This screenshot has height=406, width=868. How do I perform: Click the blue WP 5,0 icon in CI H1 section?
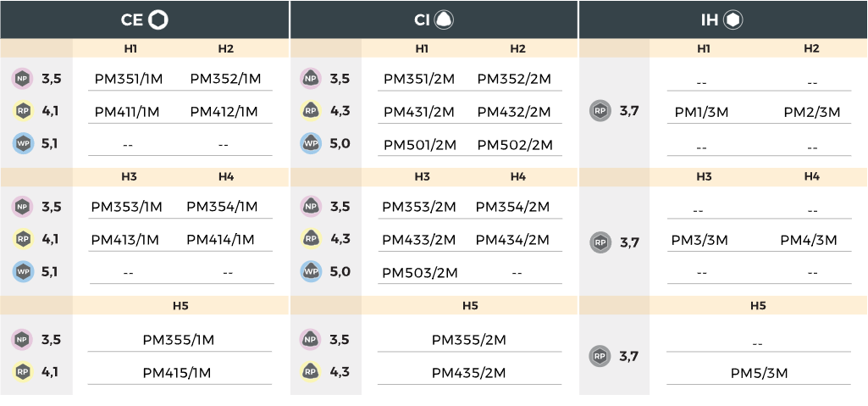click(x=311, y=143)
